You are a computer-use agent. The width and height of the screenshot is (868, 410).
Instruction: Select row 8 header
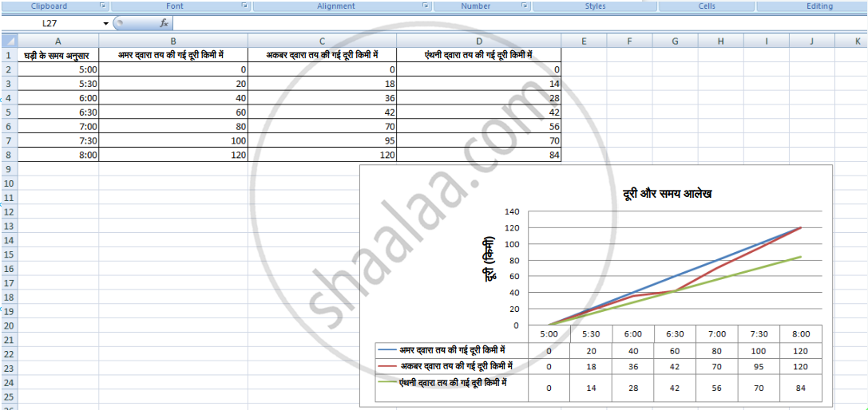(x=8, y=155)
